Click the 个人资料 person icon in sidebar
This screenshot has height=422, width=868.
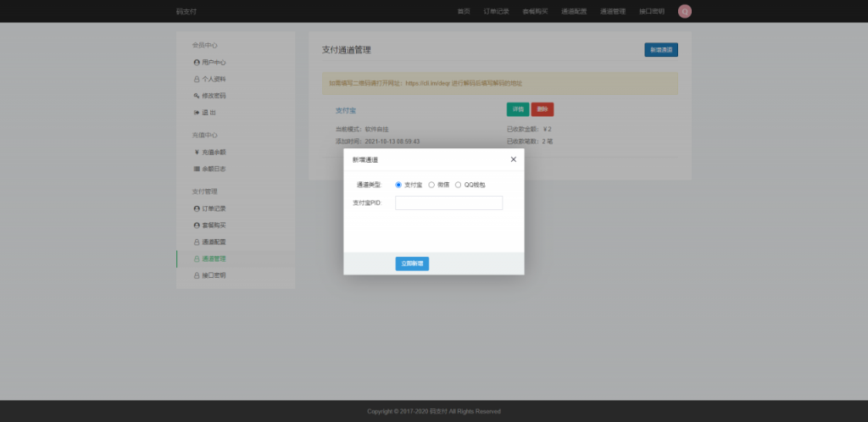click(197, 79)
